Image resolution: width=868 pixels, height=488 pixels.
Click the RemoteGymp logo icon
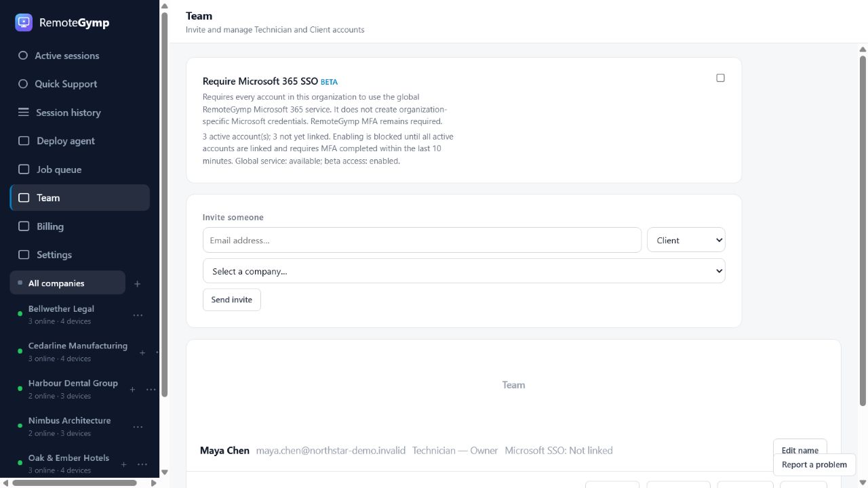[24, 22]
